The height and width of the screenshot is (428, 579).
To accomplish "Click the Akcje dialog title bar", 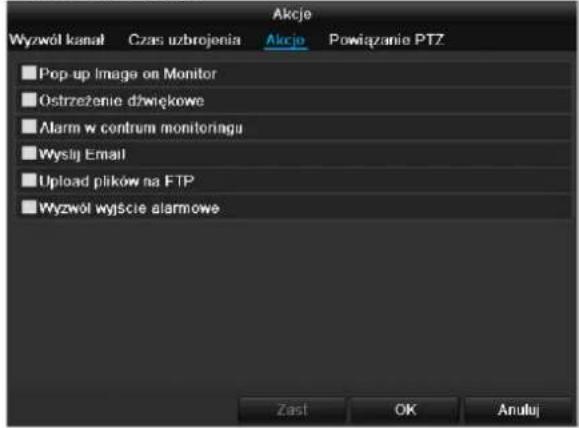I will (292, 14).
